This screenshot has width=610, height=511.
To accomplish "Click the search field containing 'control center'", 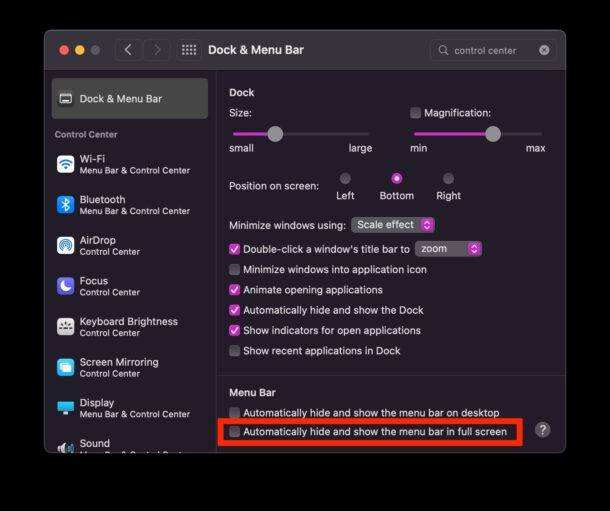I will pos(493,50).
